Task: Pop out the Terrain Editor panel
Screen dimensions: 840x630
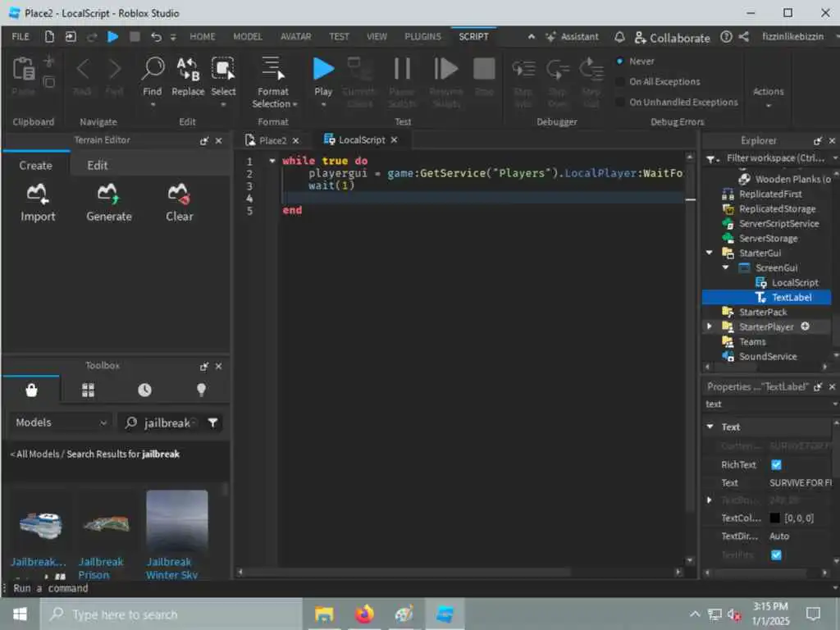Action: pyautogui.click(x=204, y=141)
